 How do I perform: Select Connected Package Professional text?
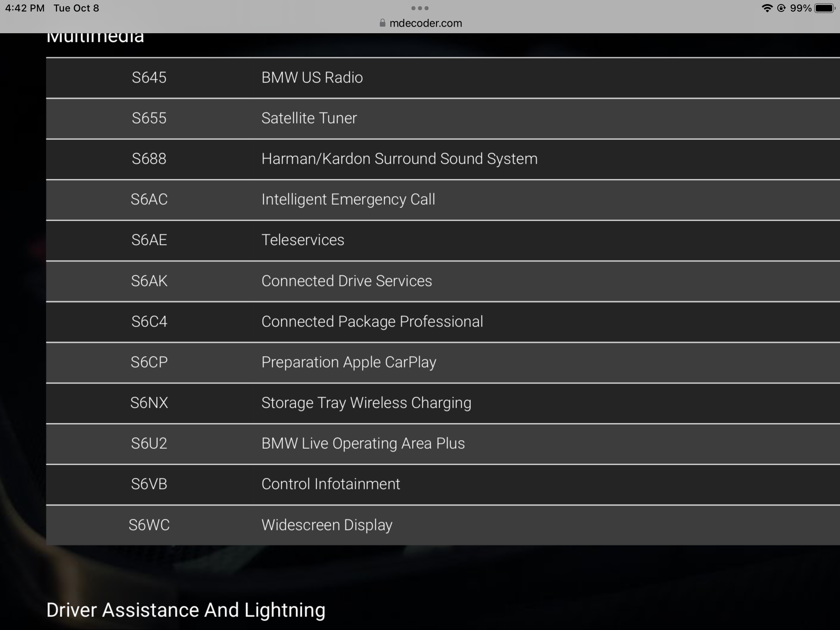[372, 322]
